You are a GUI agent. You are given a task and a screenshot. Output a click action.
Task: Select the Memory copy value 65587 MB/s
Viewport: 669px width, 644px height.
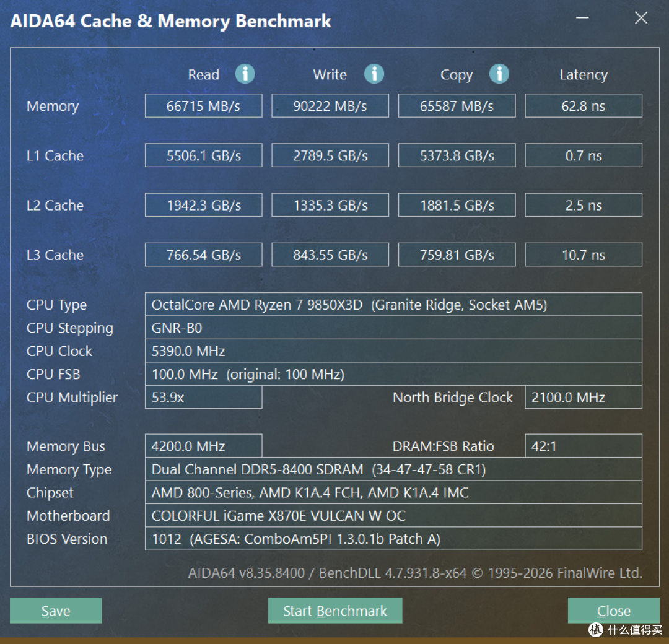(x=457, y=106)
